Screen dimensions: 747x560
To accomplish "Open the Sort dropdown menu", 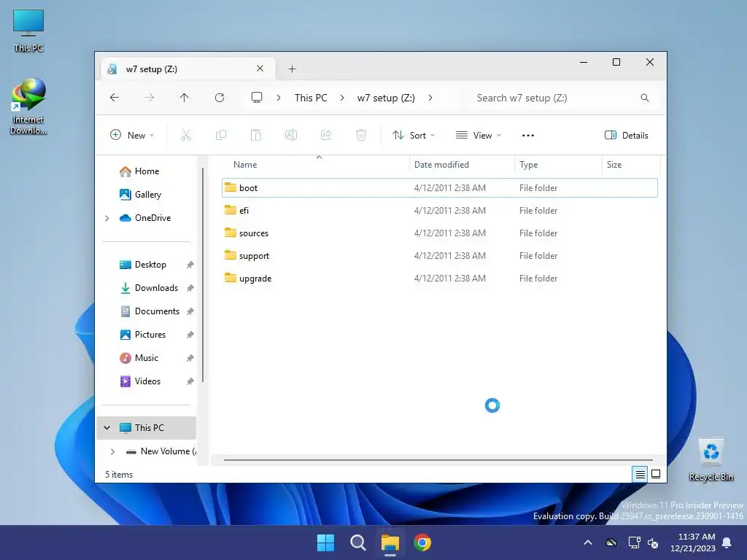I will pyautogui.click(x=413, y=135).
